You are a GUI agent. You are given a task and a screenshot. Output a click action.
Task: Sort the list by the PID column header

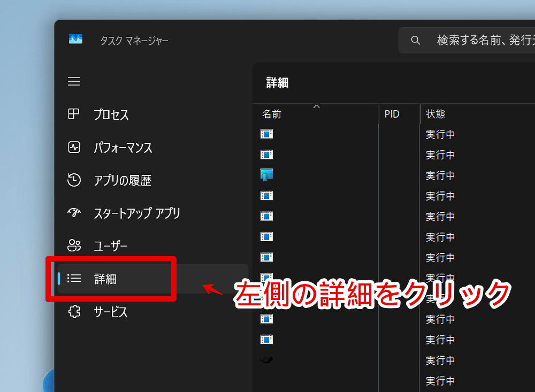[392, 114]
